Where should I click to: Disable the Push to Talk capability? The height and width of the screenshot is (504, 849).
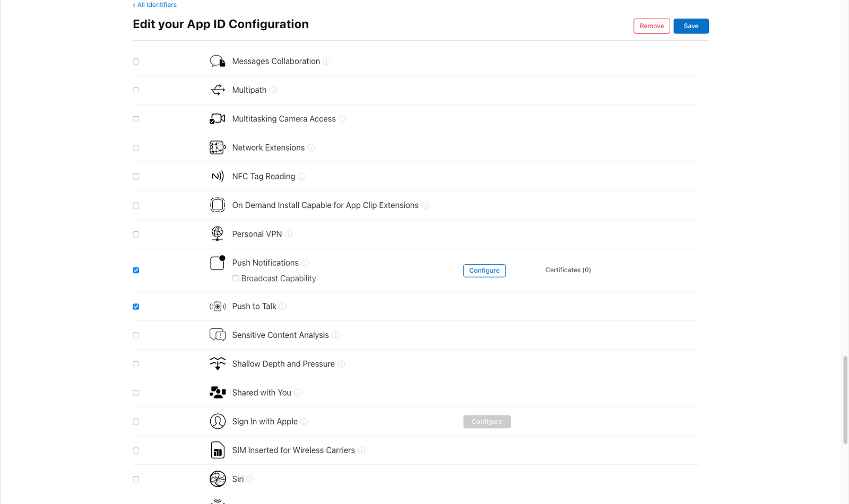(136, 307)
